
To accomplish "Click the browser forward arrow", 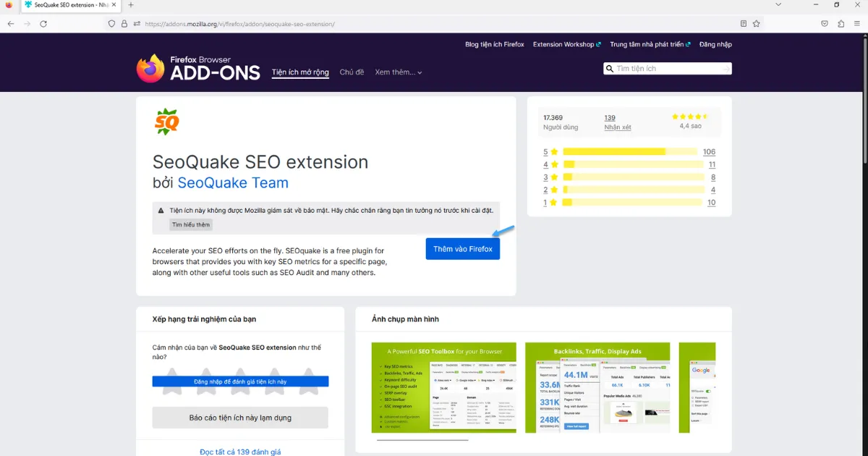I will (x=27, y=23).
